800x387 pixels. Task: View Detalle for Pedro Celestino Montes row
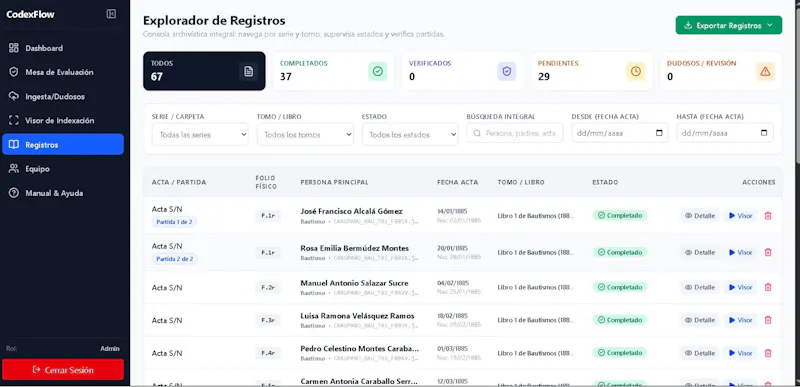pos(699,353)
